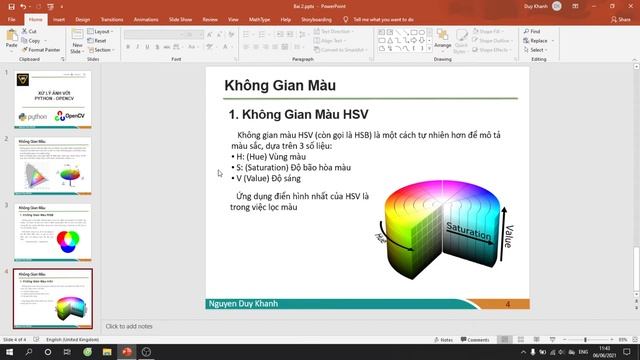Apply bulleted list formatting
640x360 pixels.
[x=247, y=35]
